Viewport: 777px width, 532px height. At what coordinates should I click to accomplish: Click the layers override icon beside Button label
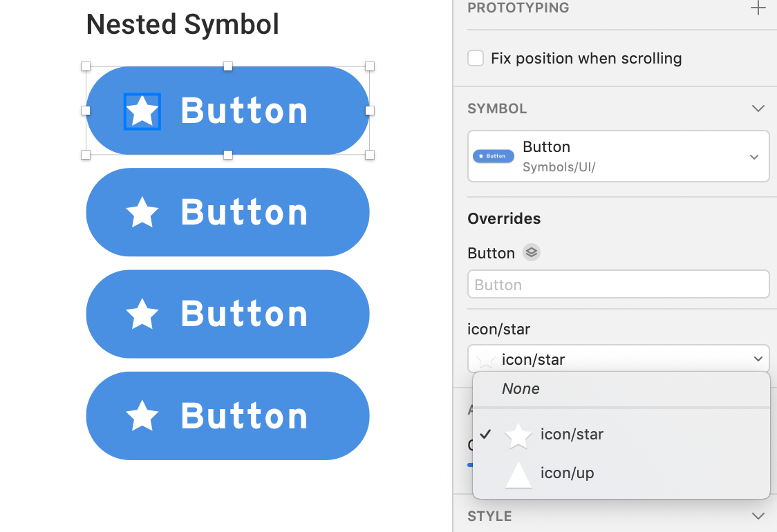531,253
